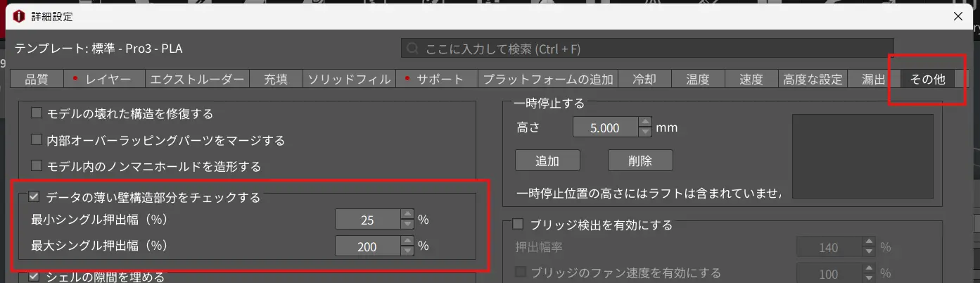Switch to the 品質 tab
The height and width of the screenshot is (283, 980).
click(x=37, y=80)
